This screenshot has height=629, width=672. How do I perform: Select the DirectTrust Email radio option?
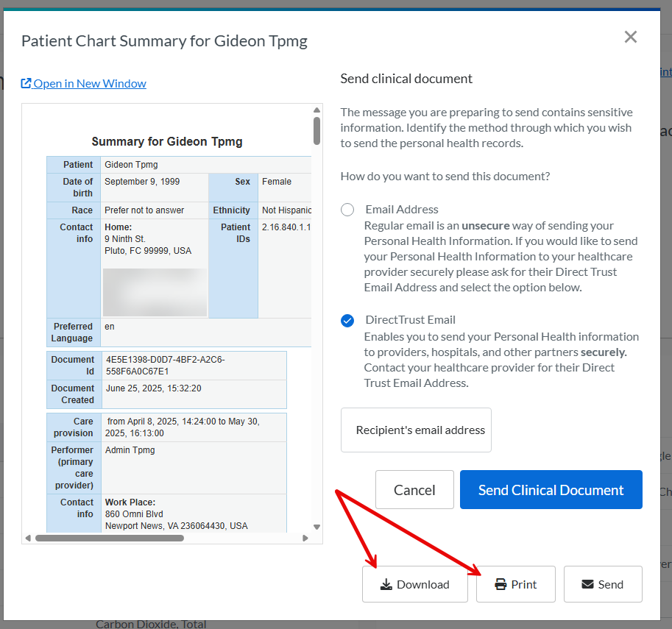[x=347, y=321]
